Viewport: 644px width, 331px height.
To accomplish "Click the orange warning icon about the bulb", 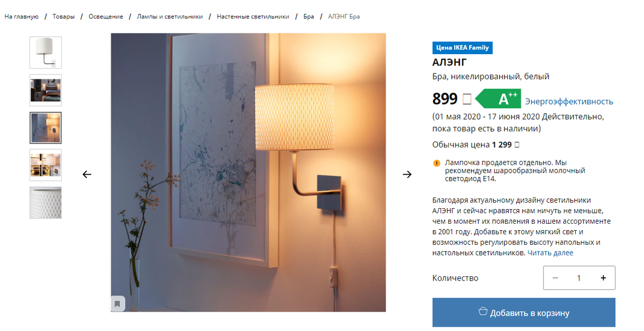I will [x=436, y=163].
